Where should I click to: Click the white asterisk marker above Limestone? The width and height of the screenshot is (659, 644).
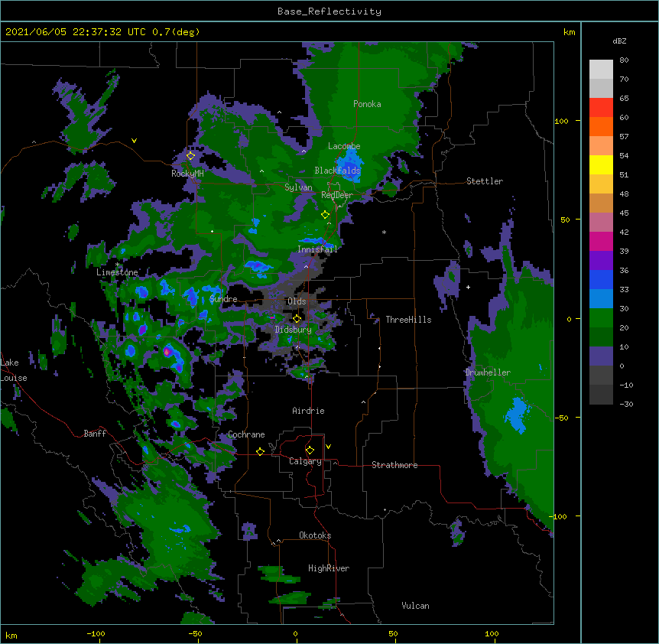[x=117, y=265]
